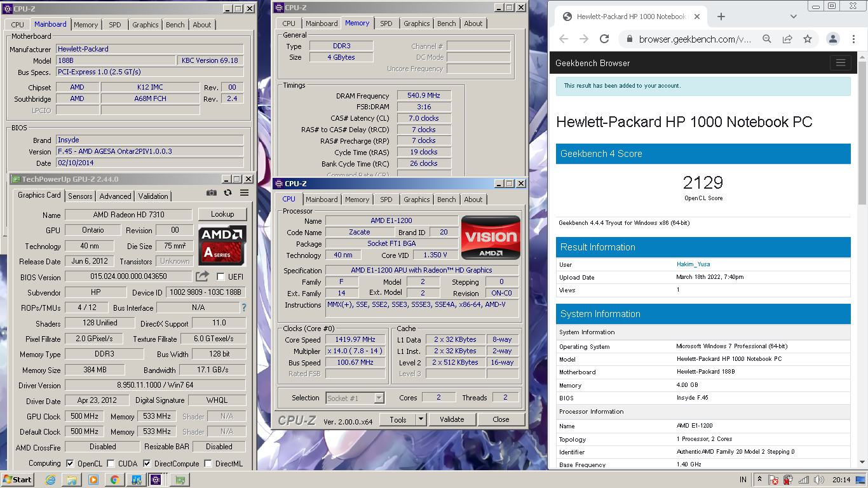Click the GPU name field AMD Radeon HD 7310
The height and width of the screenshot is (488, 868).
(x=128, y=215)
